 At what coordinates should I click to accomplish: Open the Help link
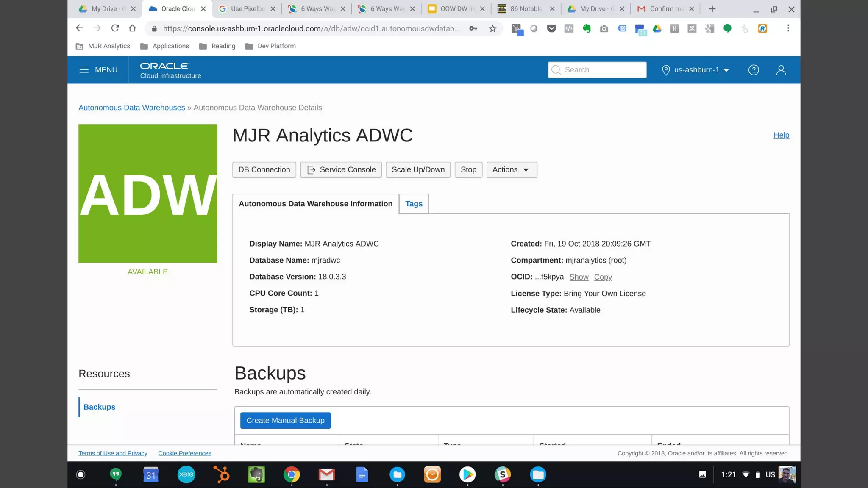click(781, 135)
